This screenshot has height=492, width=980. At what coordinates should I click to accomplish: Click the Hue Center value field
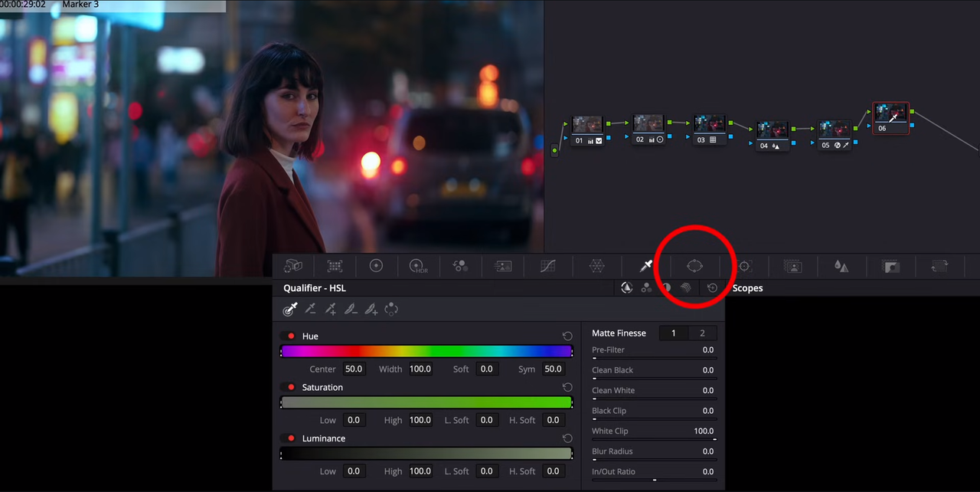pos(354,369)
